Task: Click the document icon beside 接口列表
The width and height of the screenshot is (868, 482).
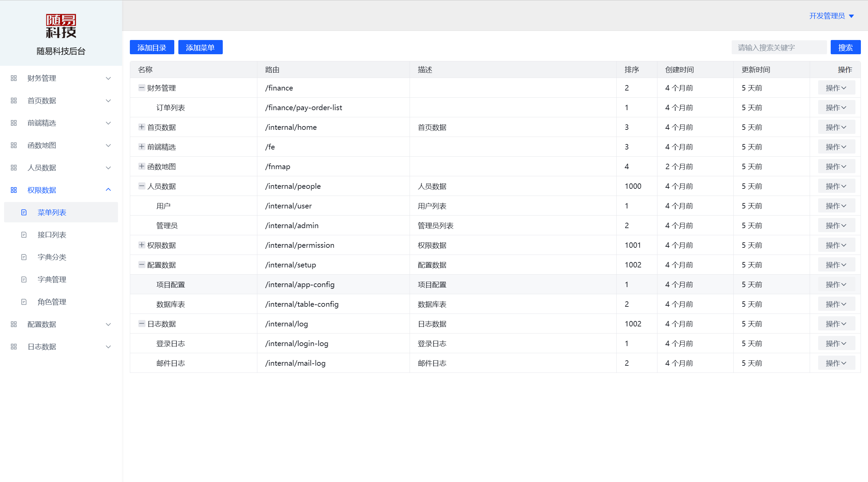Action: [24, 235]
